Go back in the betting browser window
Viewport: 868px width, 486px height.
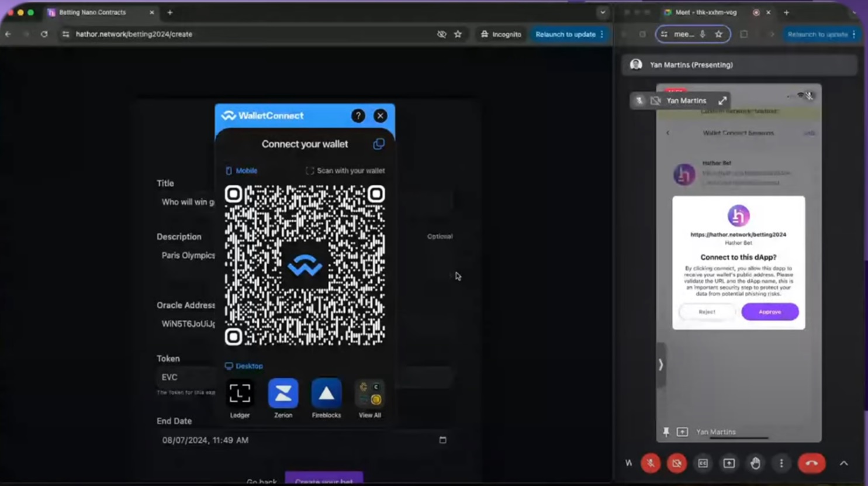click(8, 34)
